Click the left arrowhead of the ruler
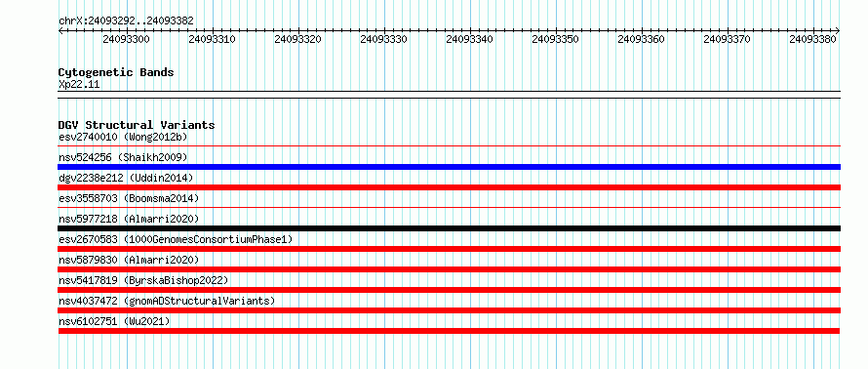 pos(60,30)
